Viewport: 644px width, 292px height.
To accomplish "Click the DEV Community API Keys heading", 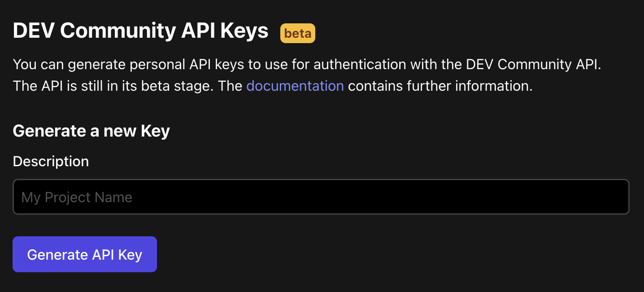I will (140, 31).
